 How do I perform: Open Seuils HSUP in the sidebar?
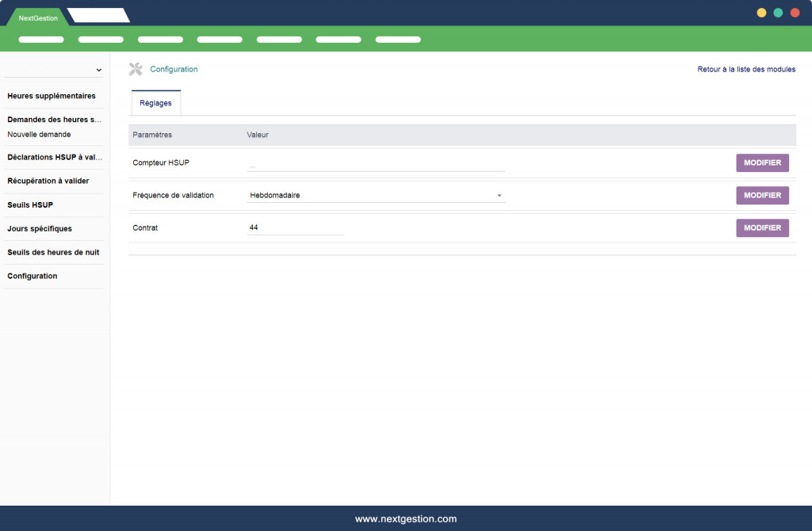tap(30, 205)
